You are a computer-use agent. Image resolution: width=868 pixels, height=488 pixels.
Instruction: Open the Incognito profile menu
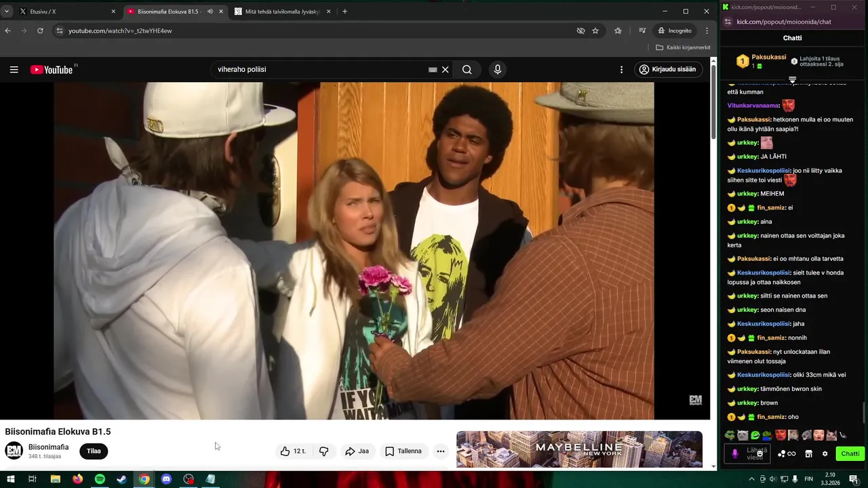pyautogui.click(x=675, y=30)
